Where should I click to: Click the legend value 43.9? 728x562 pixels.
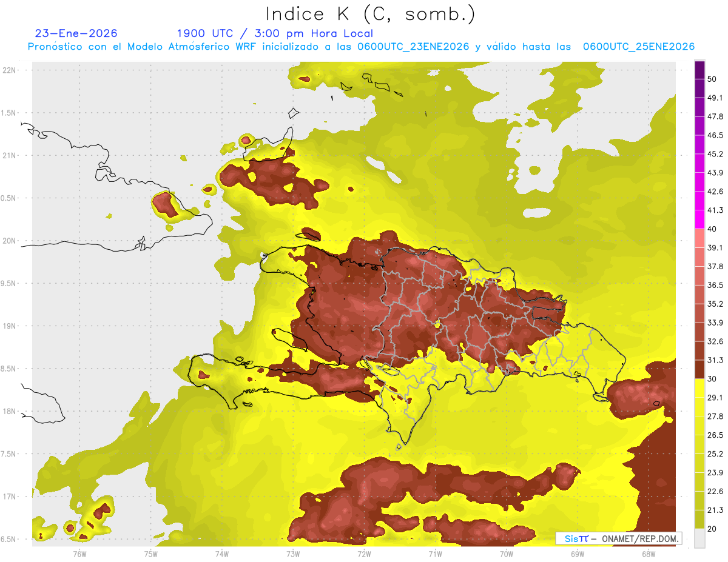coord(715,173)
